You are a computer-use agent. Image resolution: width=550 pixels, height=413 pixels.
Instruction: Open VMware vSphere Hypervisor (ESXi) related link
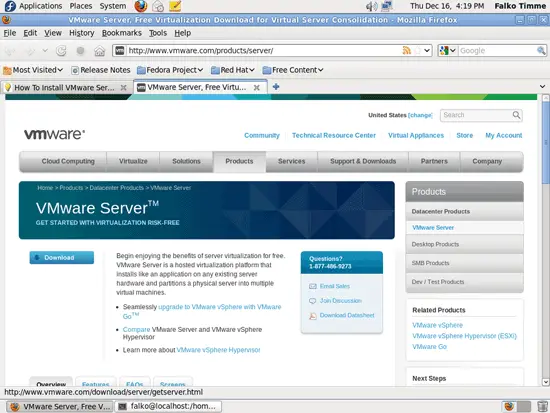coord(464,336)
